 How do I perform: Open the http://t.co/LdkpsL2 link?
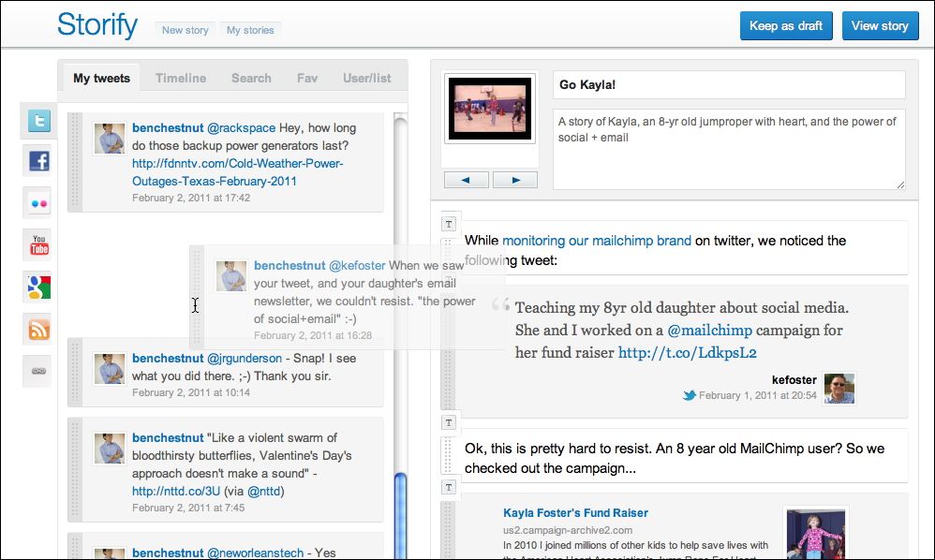687,353
